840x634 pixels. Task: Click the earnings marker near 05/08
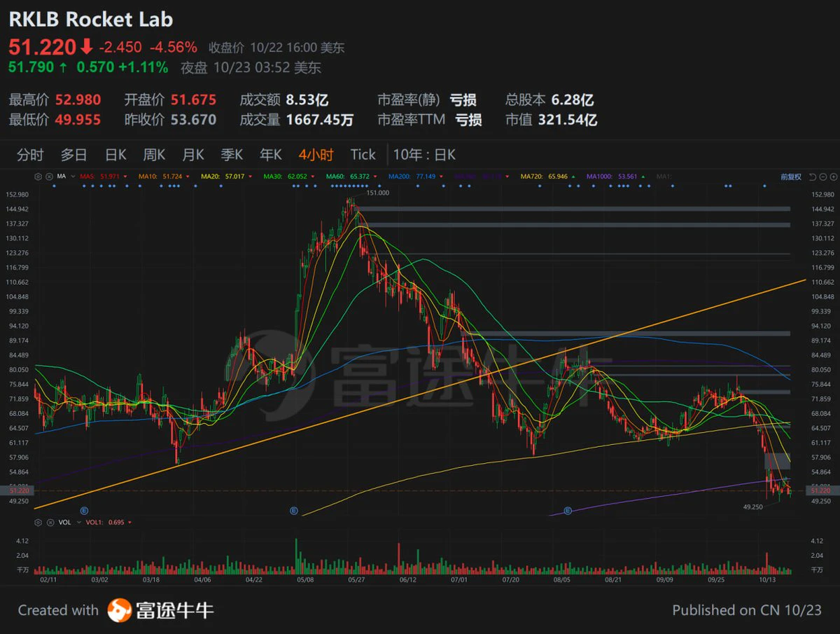coord(294,511)
